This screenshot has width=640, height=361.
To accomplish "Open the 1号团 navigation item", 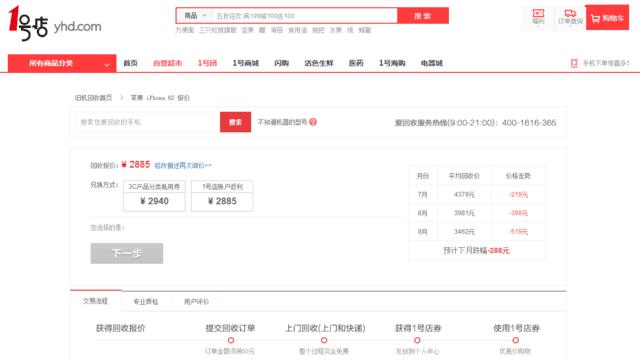I will [207, 63].
